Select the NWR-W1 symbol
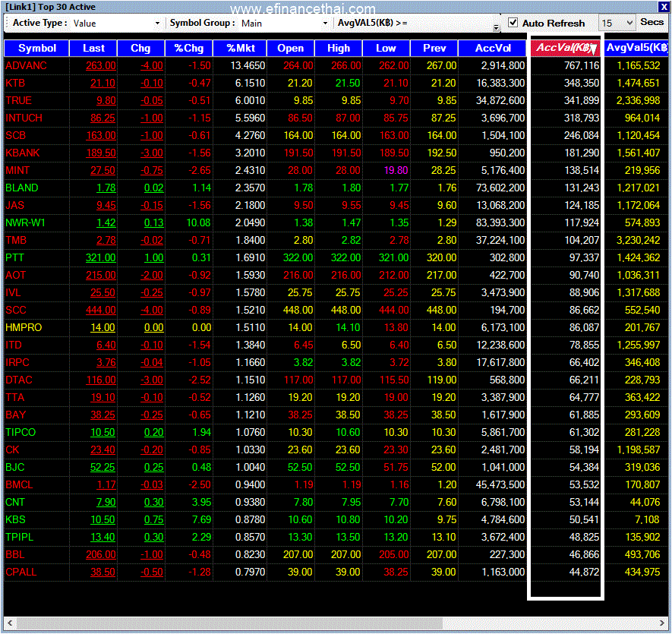The image size is (672, 634). click(25, 223)
